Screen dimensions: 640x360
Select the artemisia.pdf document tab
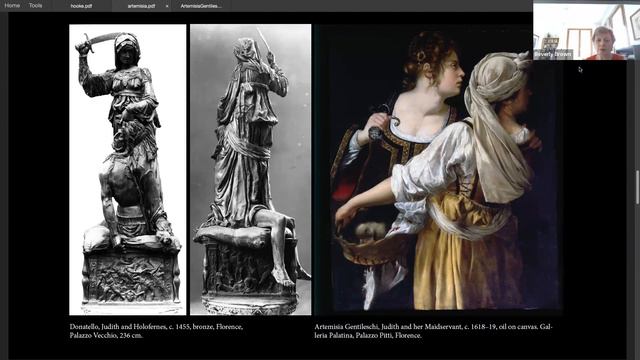[x=141, y=6]
